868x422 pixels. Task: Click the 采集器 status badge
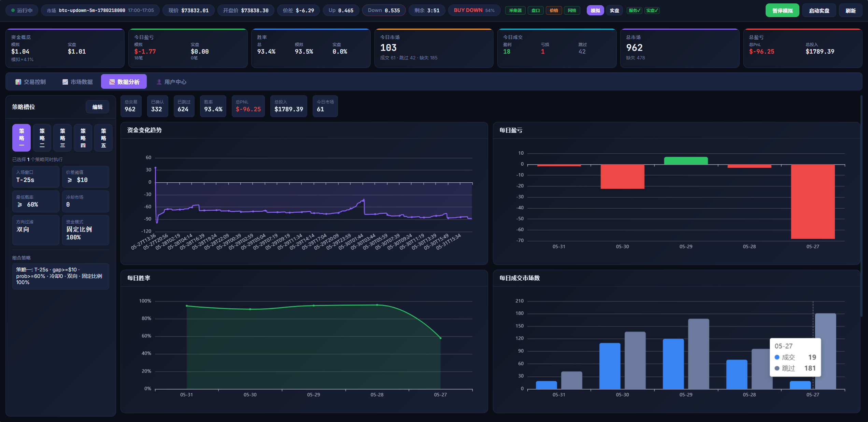tap(515, 11)
